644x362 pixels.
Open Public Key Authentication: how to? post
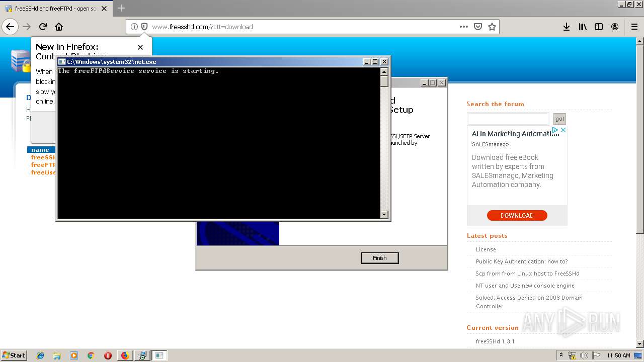522,261
